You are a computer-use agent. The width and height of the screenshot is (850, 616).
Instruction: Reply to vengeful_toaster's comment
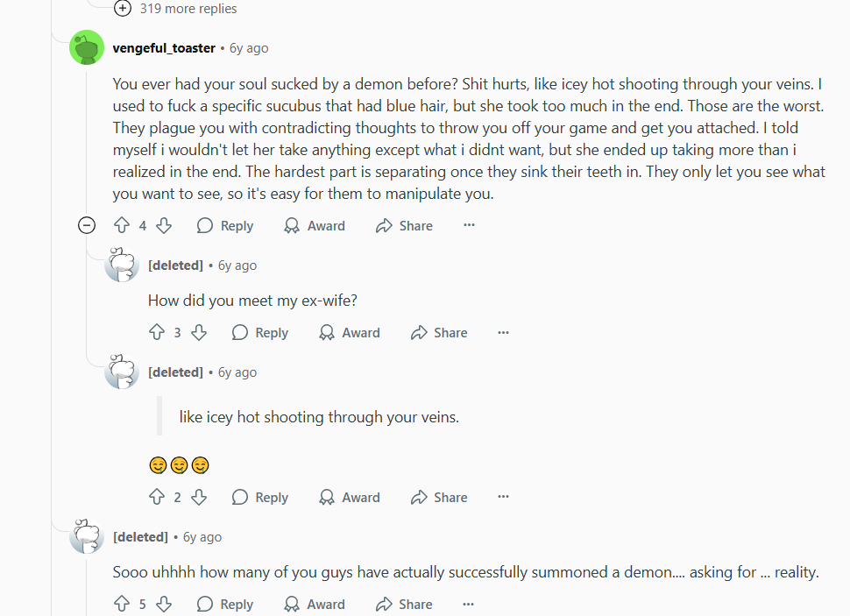tap(225, 226)
